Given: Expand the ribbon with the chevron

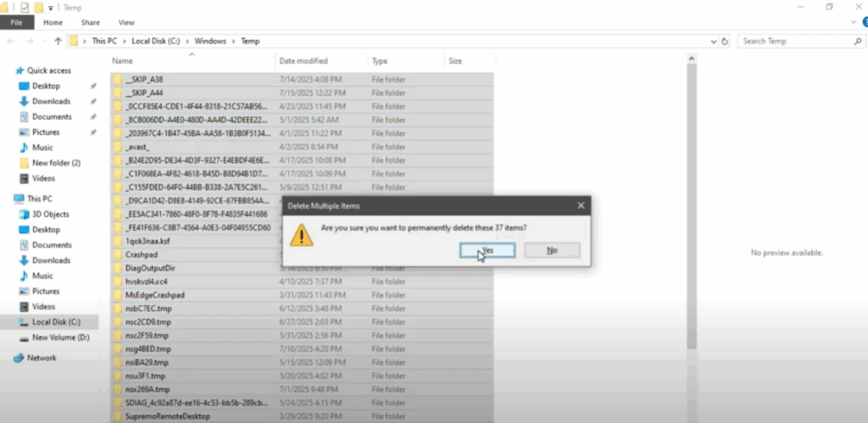Looking at the screenshot, I should click(x=853, y=23).
